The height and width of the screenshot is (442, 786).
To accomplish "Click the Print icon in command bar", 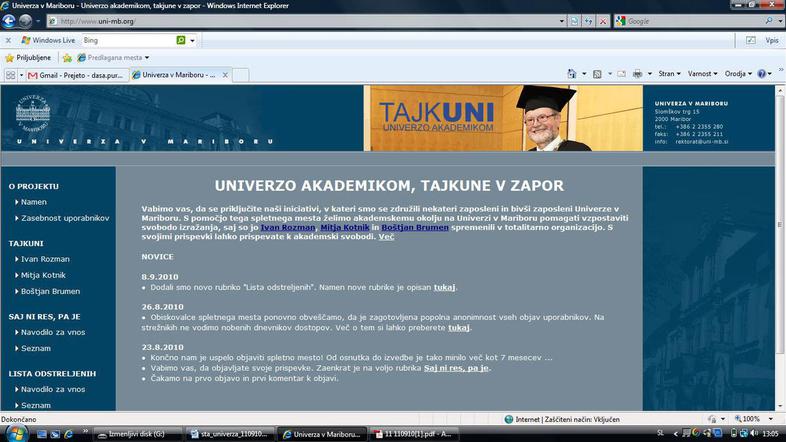I will 637,74.
